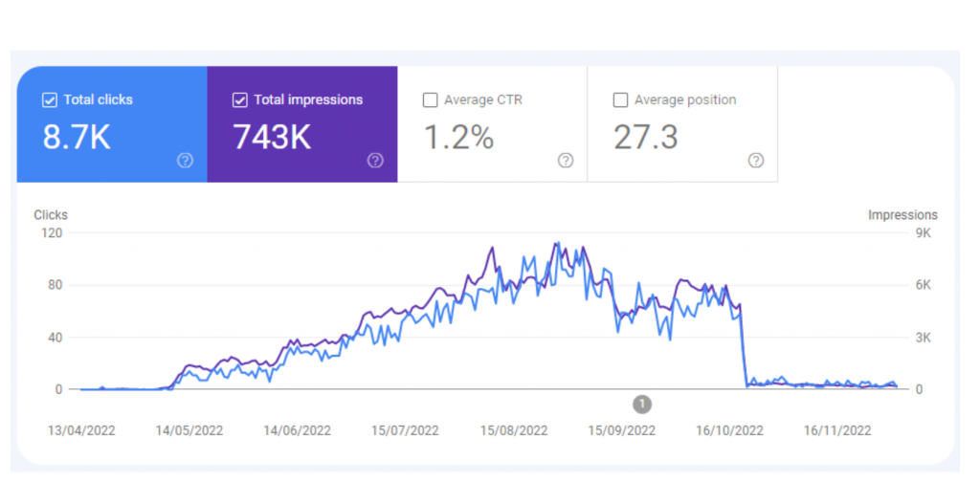Enable the Average position checkbox
Screen dimensions: 980x482
[x=620, y=99]
